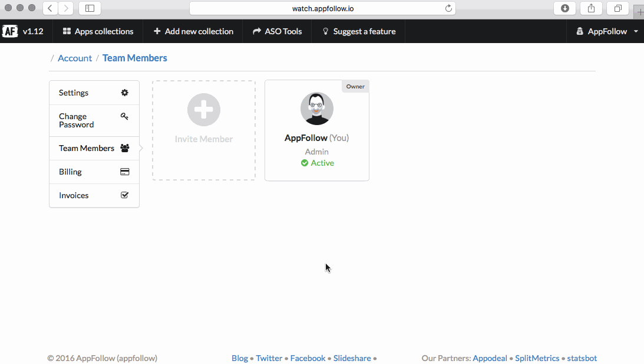Click the Safari downloads icon
The width and height of the screenshot is (644, 364).
(564, 8)
